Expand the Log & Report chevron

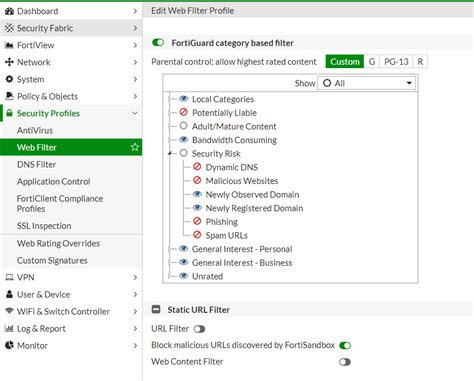[x=135, y=328]
